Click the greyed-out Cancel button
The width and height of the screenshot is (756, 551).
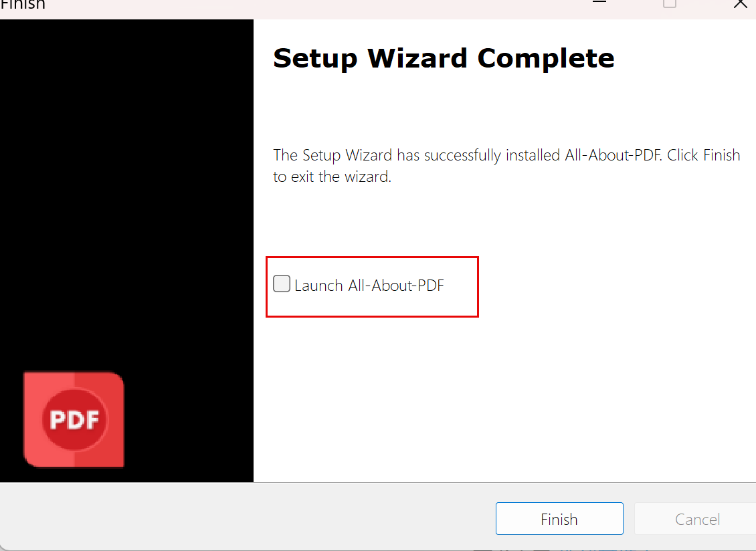[697, 519]
